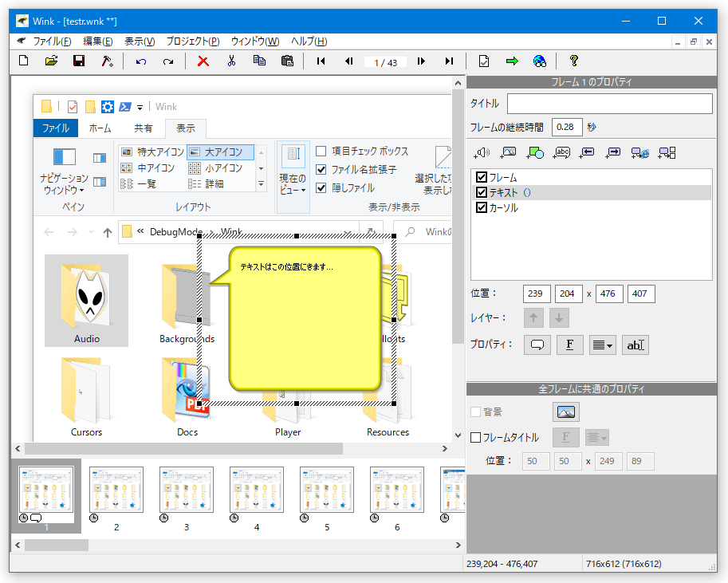Select frame thumbnail 3
This screenshot has width=728, height=583.
[x=186, y=490]
